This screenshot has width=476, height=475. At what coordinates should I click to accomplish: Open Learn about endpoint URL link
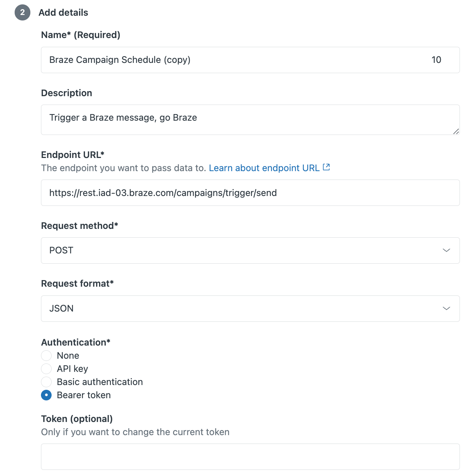pyautogui.click(x=264, y=168)
